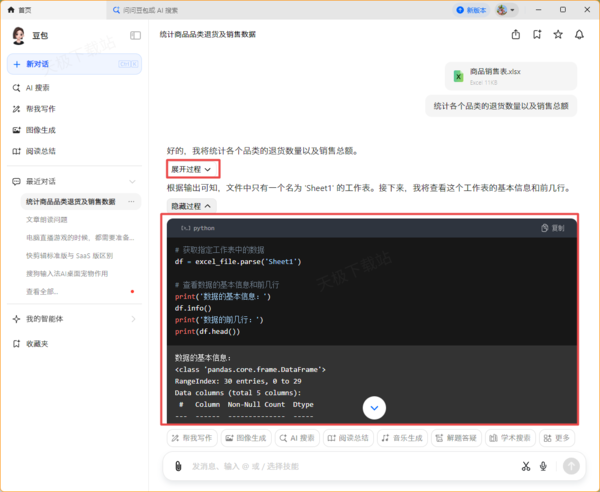
Task: Click the star favorite icon in header
Action: [558, 34]
